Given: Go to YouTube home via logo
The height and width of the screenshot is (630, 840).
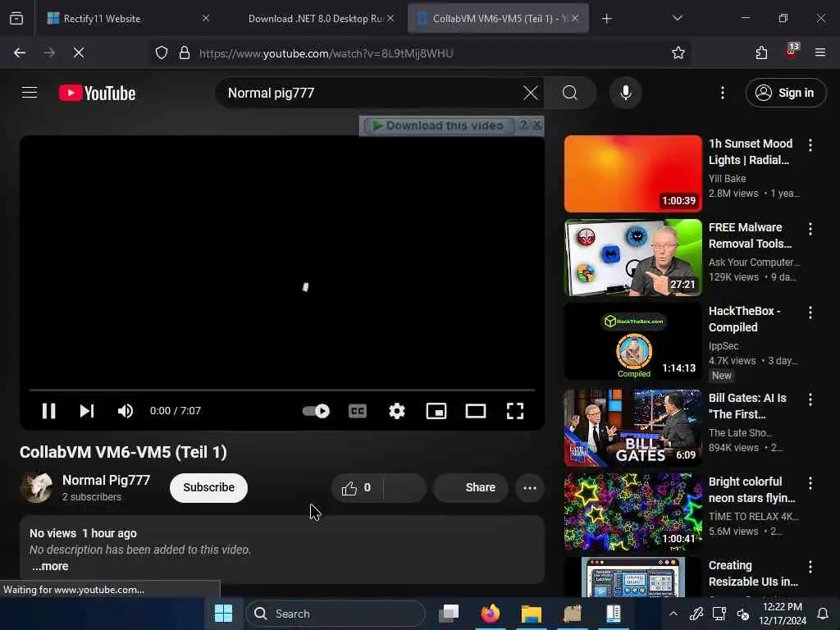Looking at the screenshot, I should click(x=97, y=94).
